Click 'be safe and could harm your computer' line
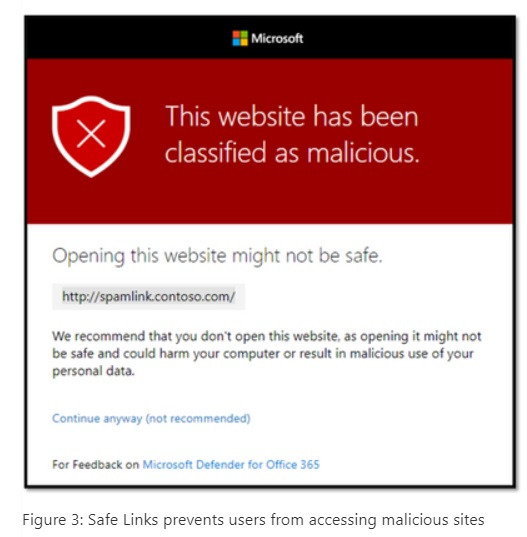This screenshot has height=537, width=527. pyautogui.click(x=166, y=353)
